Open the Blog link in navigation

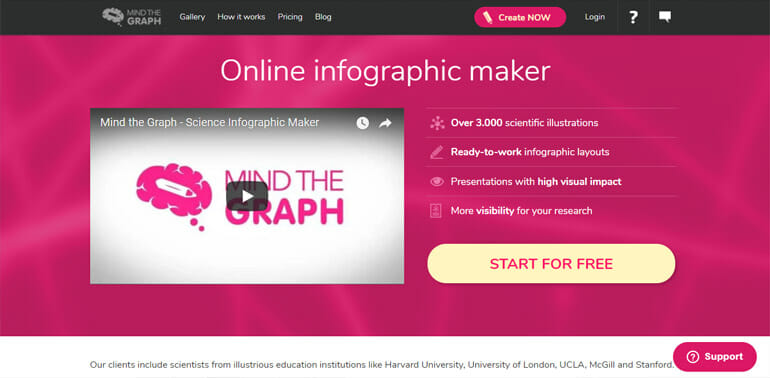point(323,17)
